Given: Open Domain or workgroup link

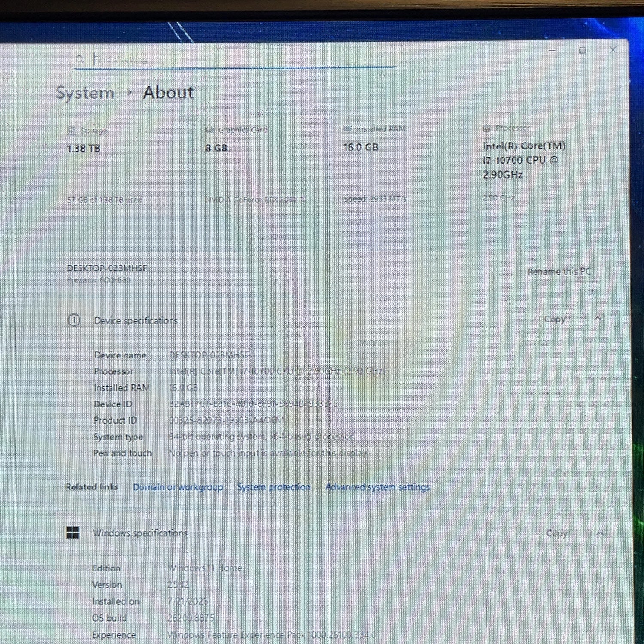Looking at the screenshot, I should pyautogui.click(x=178, y=487).
